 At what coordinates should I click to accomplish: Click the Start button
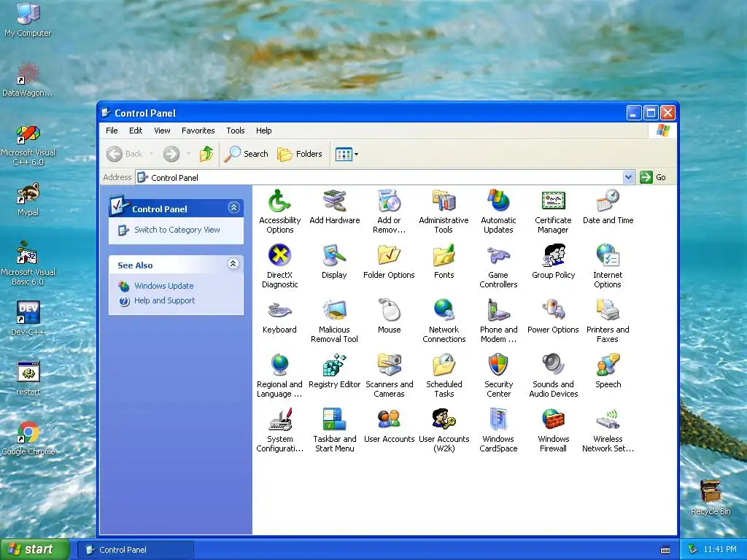click(x=34, y=549)
